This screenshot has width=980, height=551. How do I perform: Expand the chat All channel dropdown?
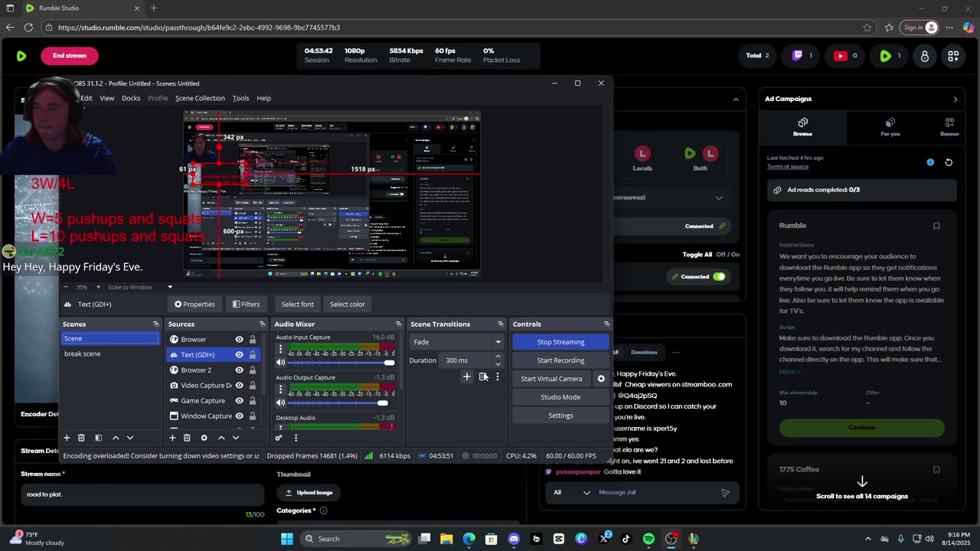point(586,493)
